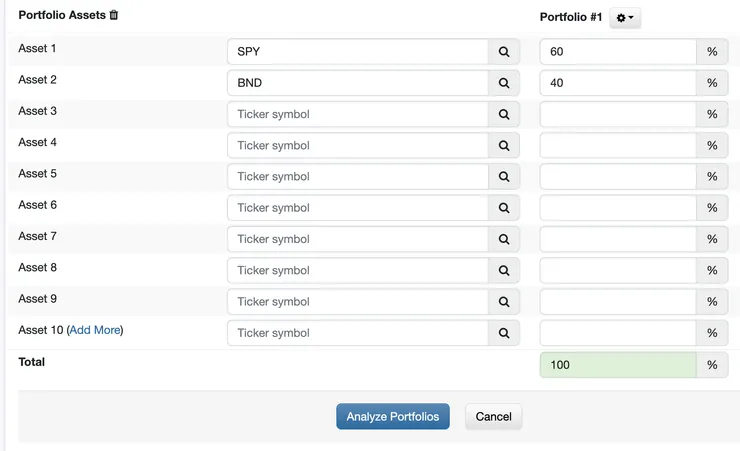Click the trash icon beside Portfolio Assets

tap(114, 16)
